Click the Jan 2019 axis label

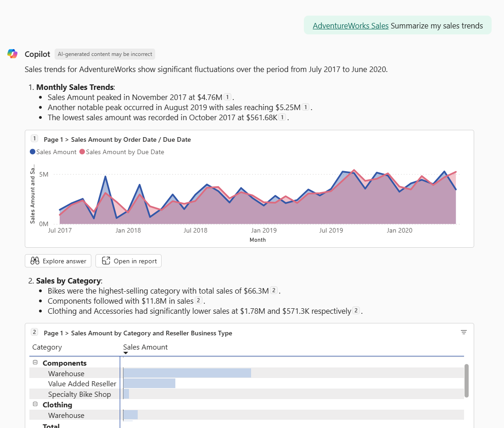(263, 230)
